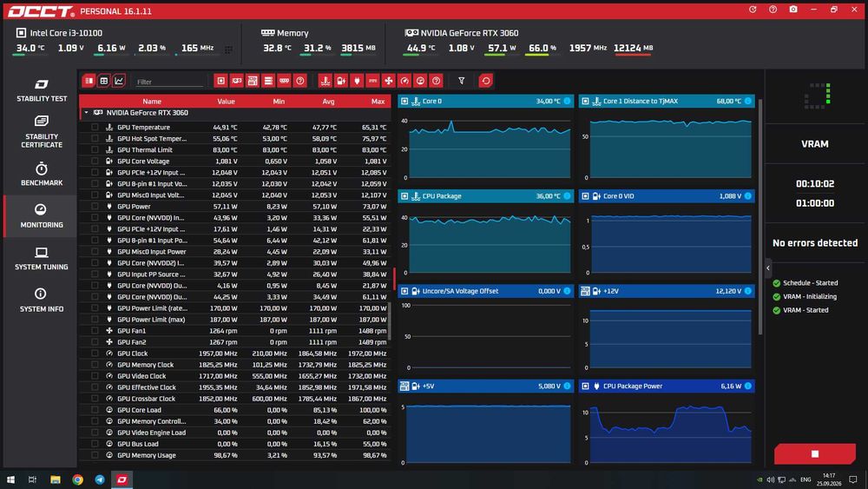868x489 pixels.
Task: Toggle motherboard sensors filter icon
Action: coord(253,81)
